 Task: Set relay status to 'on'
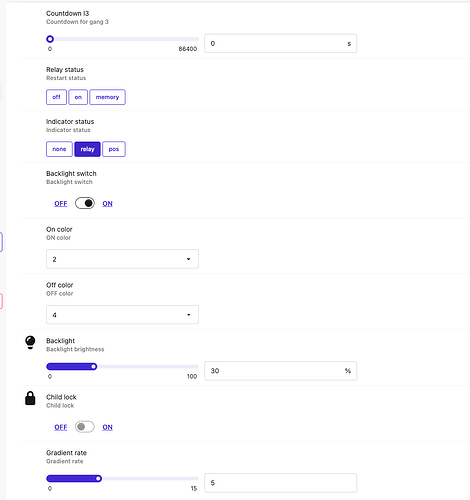78,97
